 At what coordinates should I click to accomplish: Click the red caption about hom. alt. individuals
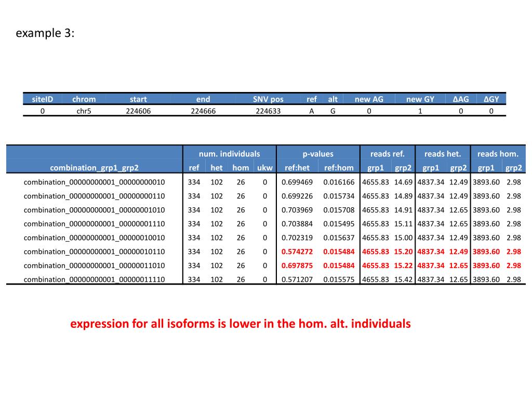tap(240, 323)
